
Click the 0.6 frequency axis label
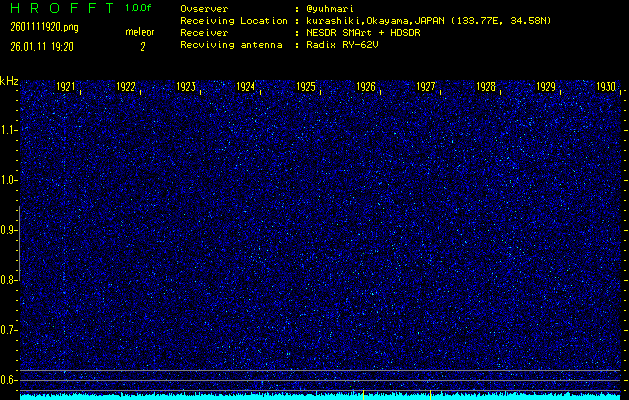[x=7, y=380]
